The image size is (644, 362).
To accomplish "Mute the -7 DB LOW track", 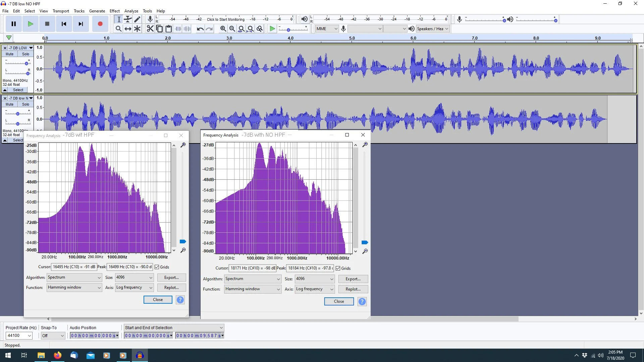I will click(x=9, y=54).
